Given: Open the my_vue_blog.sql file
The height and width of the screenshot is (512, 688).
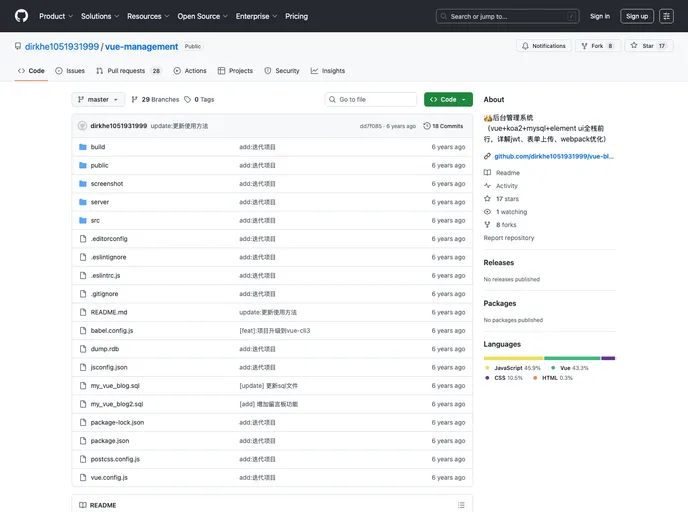Looking at the screenshot, I should pyautogui.click(x=115, y=386).
